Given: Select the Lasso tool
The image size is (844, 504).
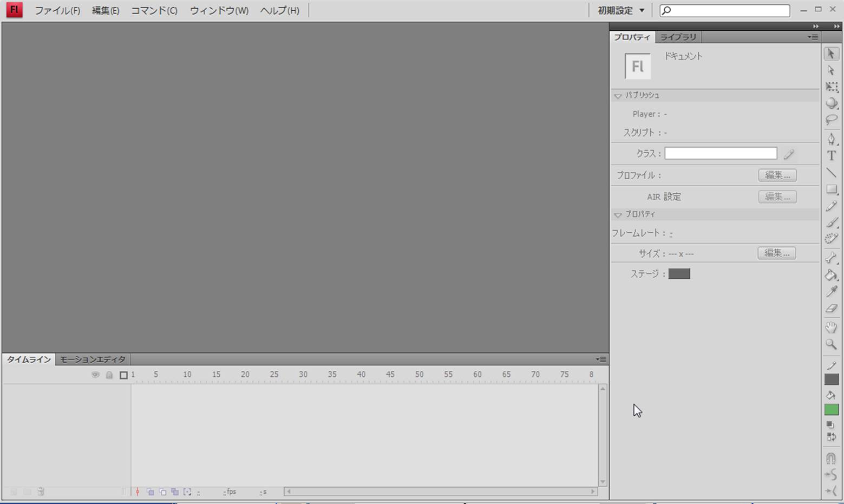Looking at the screenshot, I should click(831, 120).
